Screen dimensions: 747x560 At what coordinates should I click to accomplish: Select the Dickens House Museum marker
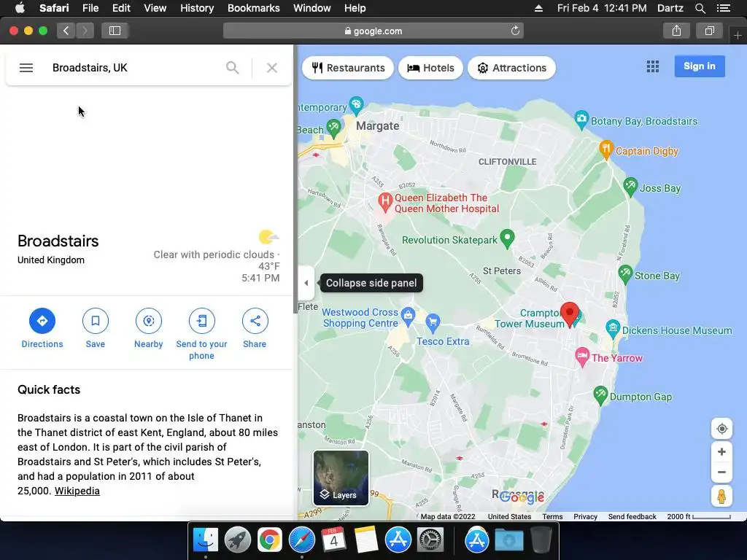[613, 329]
